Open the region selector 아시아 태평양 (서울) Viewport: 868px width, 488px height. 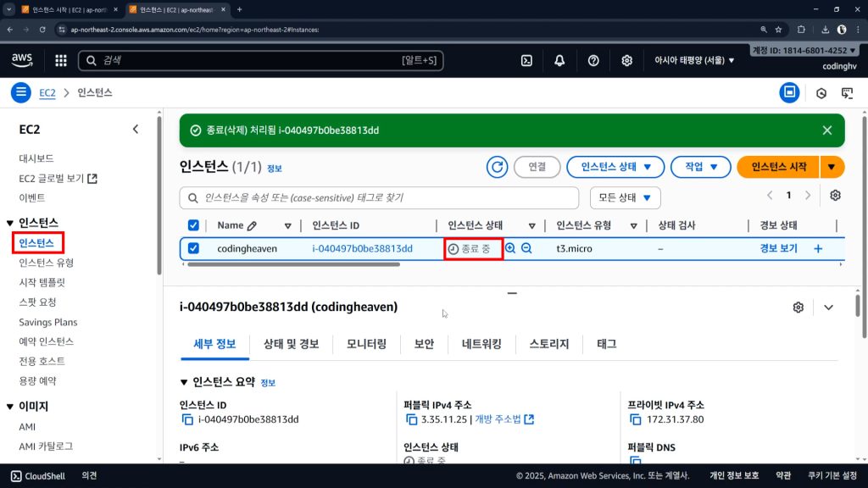click(x=694, y=60)
